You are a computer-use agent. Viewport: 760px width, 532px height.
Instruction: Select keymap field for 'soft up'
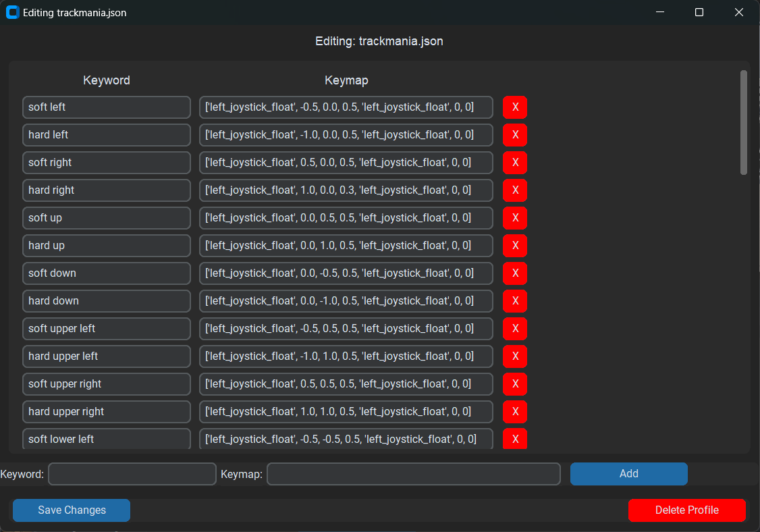[x=346, y=218]
